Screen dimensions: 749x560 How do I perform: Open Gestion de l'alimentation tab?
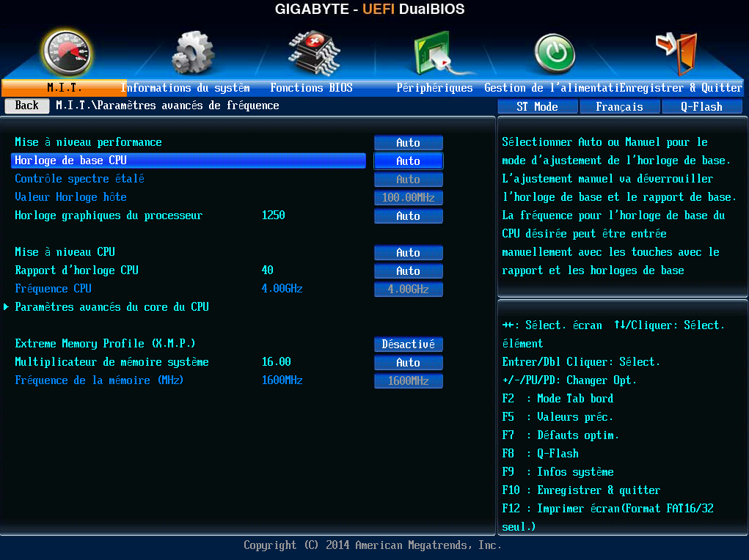coord(552,88)
